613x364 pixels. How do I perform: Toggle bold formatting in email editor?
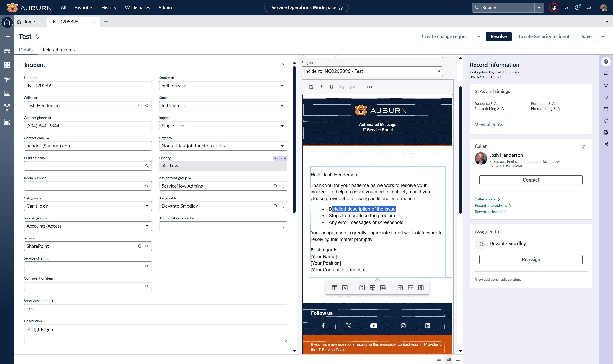311,87
